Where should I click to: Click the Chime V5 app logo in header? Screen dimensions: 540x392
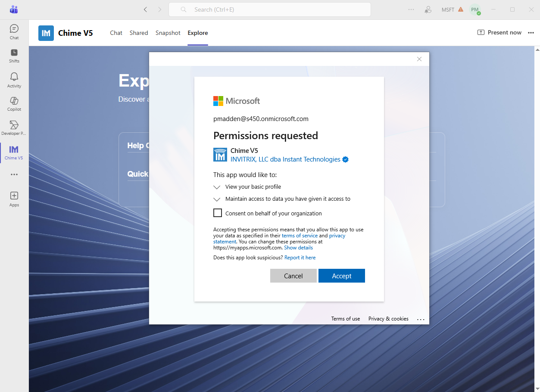tap(46, 33)
